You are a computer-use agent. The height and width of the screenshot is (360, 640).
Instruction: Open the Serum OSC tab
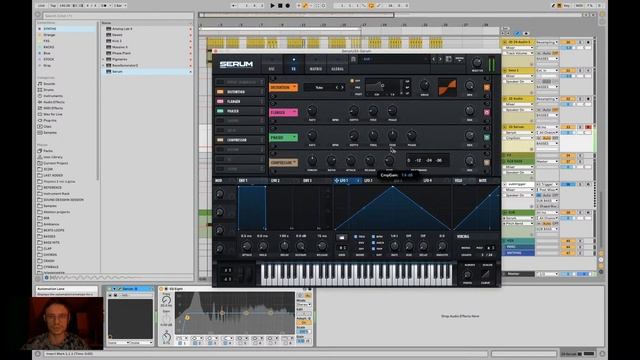pos(271,64)
